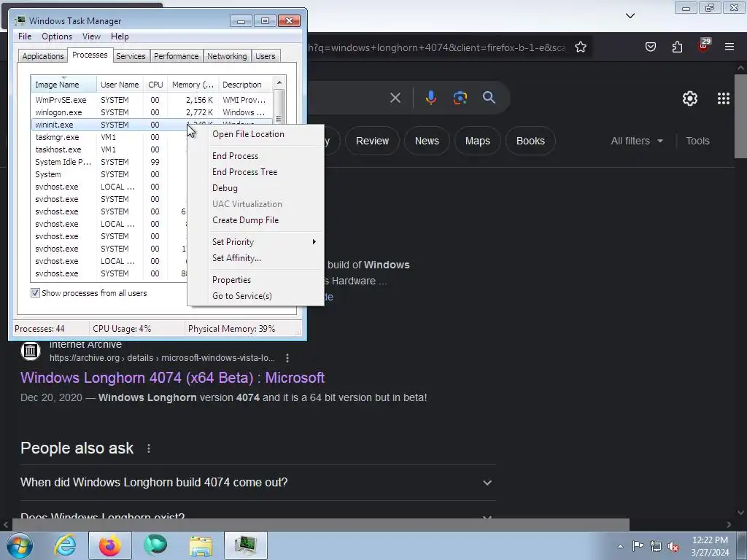Open the Task Manager View menu
747x560 pixels.
tap(91, 36)
